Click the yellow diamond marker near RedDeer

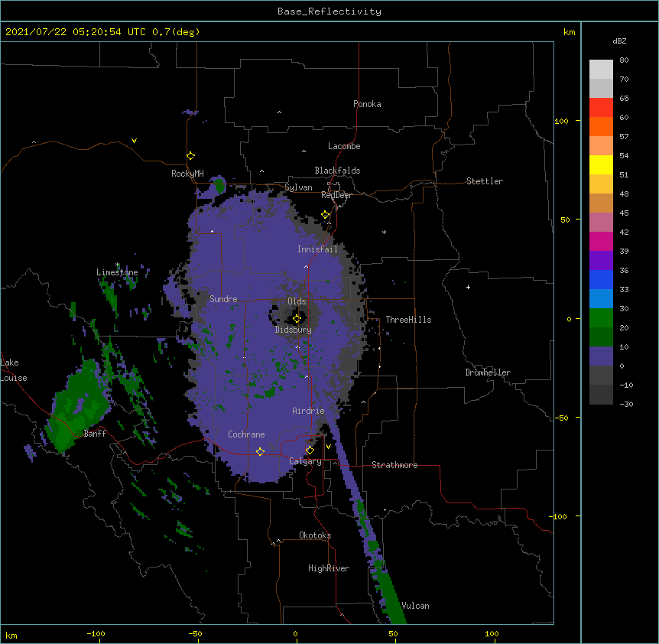326,214
